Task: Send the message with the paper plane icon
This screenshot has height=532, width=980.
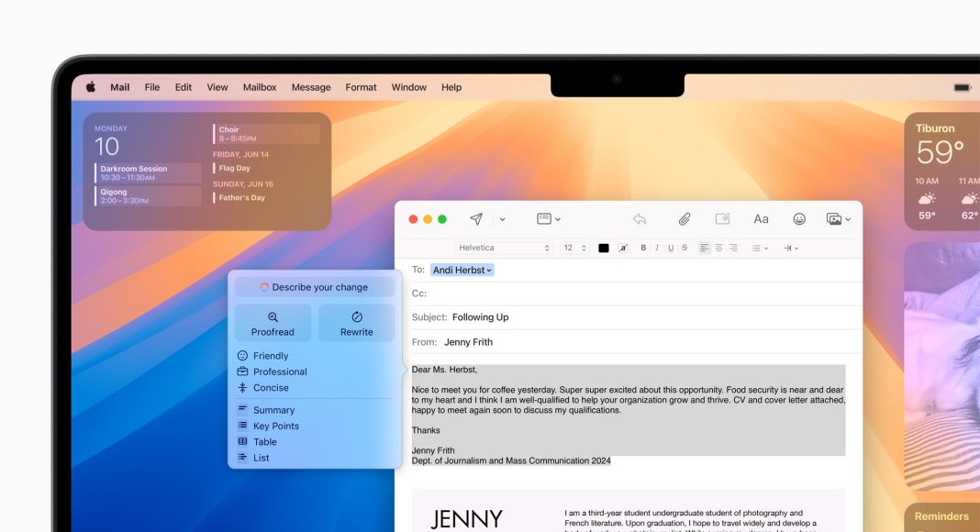Action: [x=476, y=219]
